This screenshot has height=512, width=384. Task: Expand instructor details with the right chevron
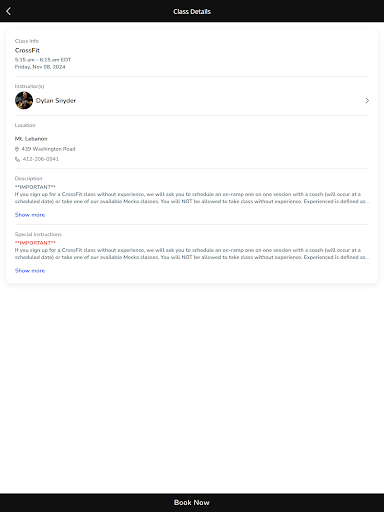[x=367, y=100]
